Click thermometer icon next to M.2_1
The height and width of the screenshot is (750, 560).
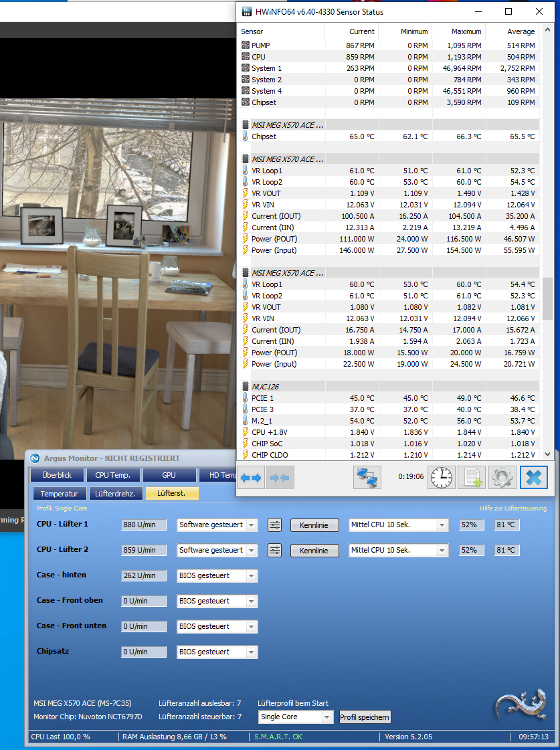point(246,420)
